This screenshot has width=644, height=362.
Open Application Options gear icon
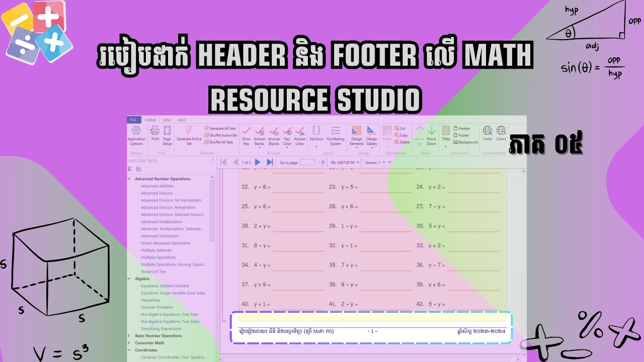(136, 130)
